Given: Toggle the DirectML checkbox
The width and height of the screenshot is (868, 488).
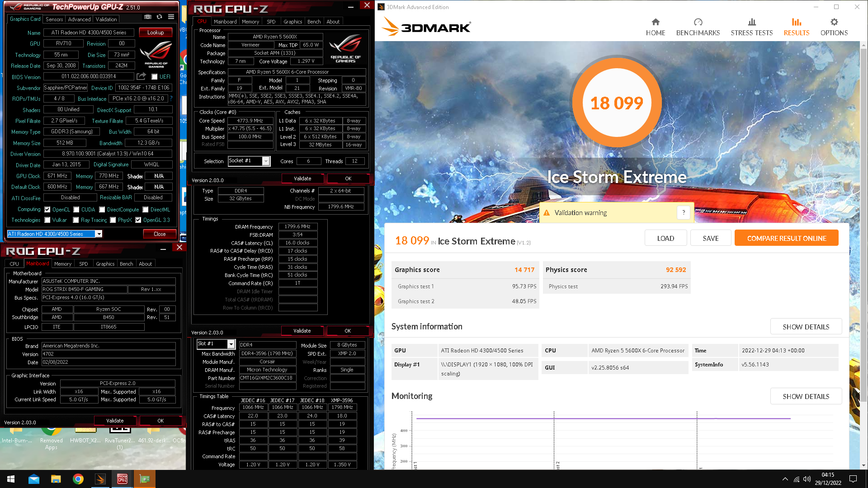Looking at the screenshot, I should pos(146,210).
